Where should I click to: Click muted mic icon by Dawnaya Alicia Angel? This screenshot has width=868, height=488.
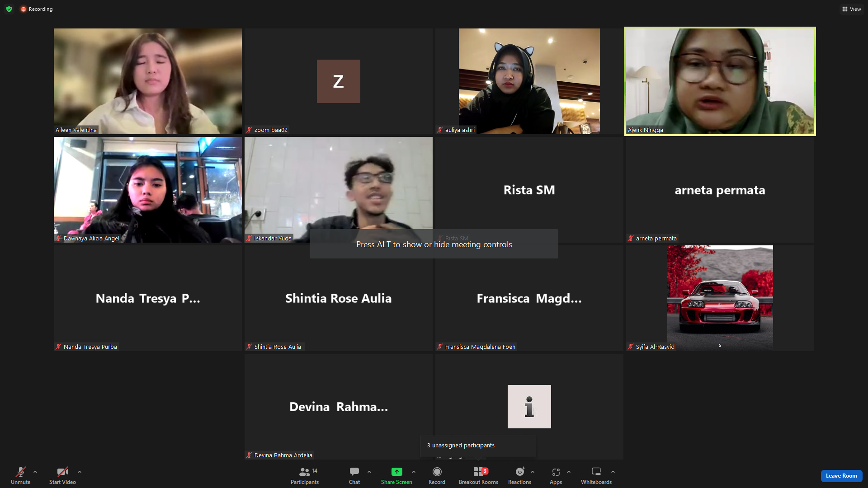pyautogui.click(x=58, y=238)
